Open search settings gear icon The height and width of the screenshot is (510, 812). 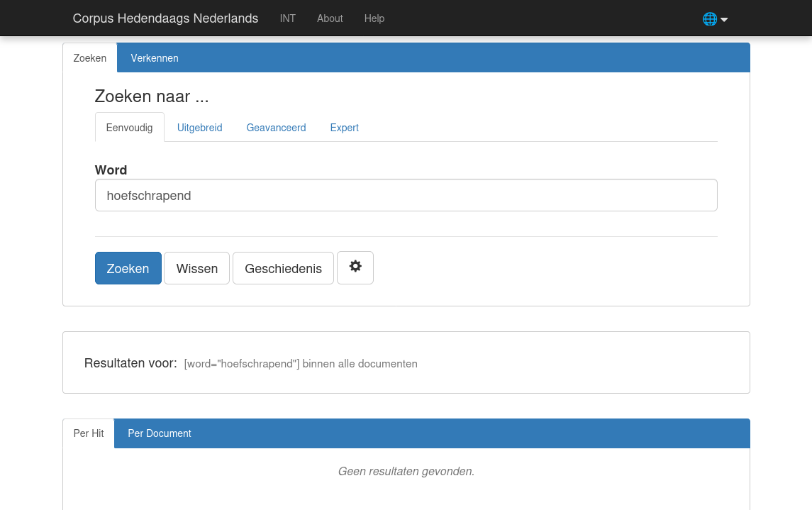pyautogui.click(x=355, y=267)
